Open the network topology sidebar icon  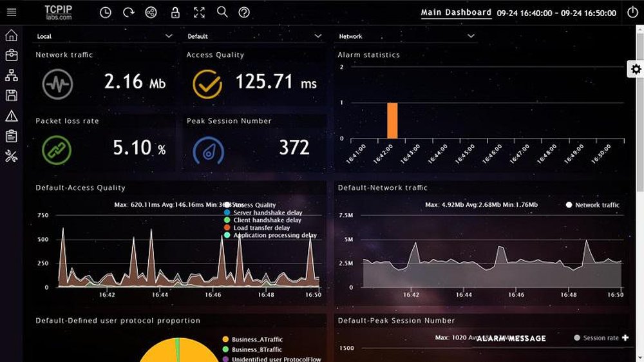click(x=12, y=75)
